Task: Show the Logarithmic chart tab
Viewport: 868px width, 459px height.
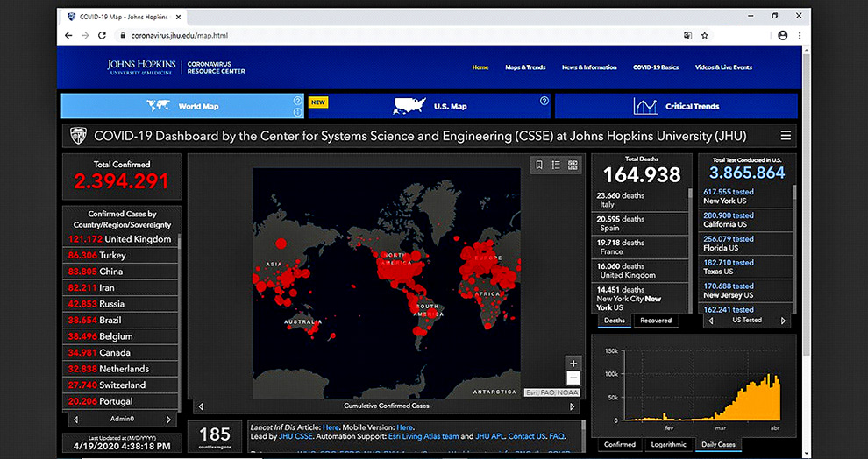Action: (x=668, y=445)
